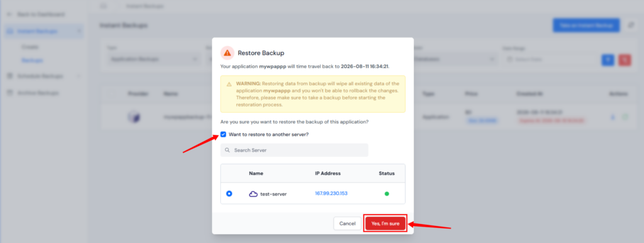Viewport: 644px width, 243px height.
Task: Click the orange warning icon beside Restore Backup
Action: 227,53
